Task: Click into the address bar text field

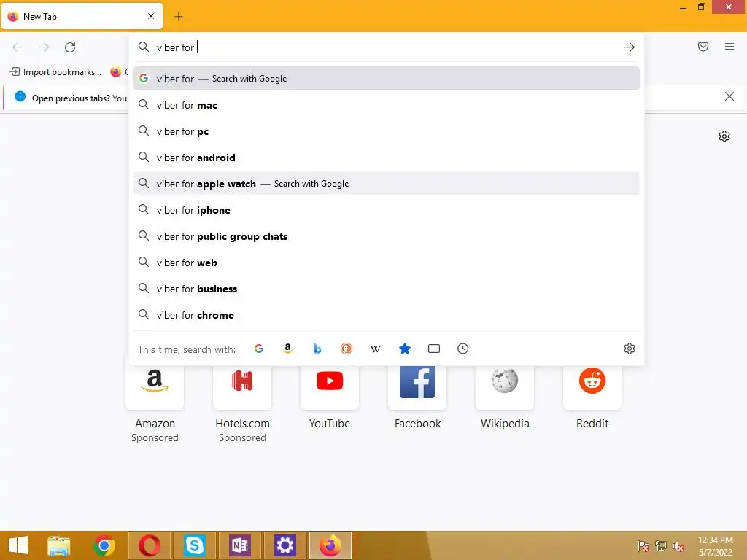Action: [x=386, y=47]
